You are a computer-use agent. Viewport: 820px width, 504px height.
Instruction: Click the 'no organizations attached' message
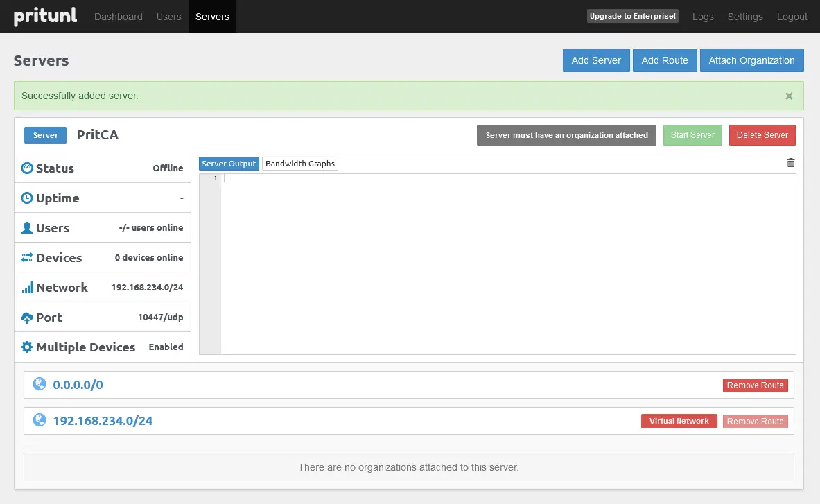pos(408,467)
